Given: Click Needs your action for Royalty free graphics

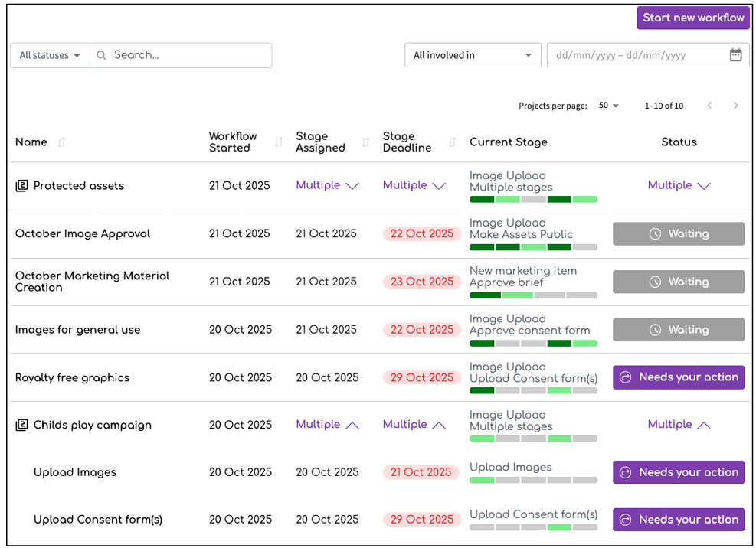Looking at the screenshot, I should [678, 377].
